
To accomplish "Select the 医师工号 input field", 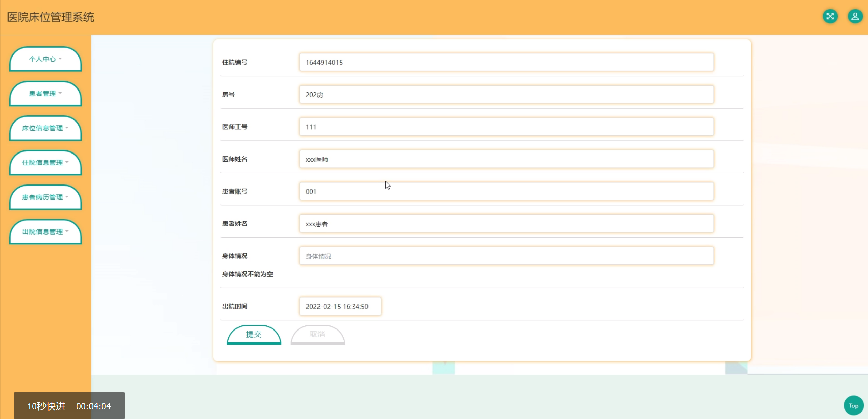I will click(x=506, y=127).
